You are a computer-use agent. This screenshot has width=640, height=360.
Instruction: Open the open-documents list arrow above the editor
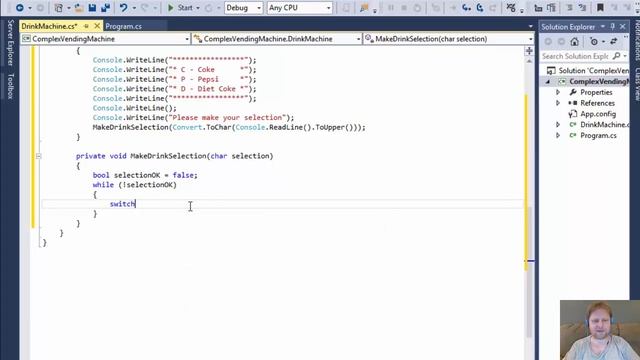[531, 27]
